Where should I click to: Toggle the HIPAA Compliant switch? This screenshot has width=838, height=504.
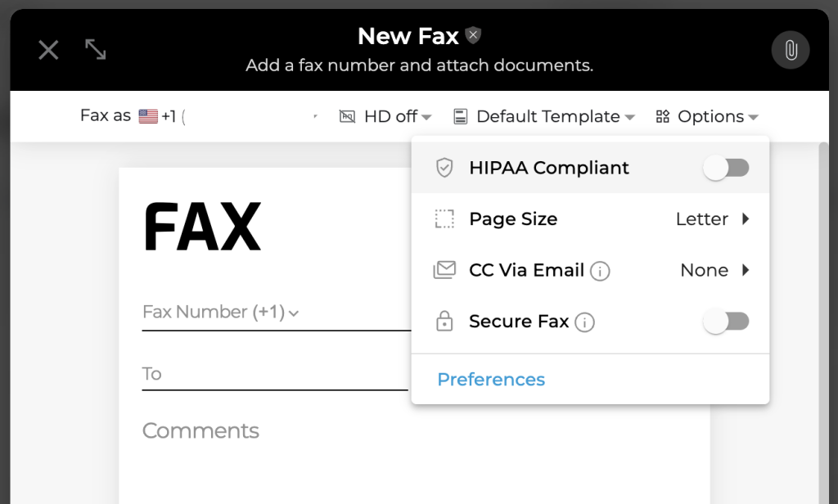pos(726,168)
